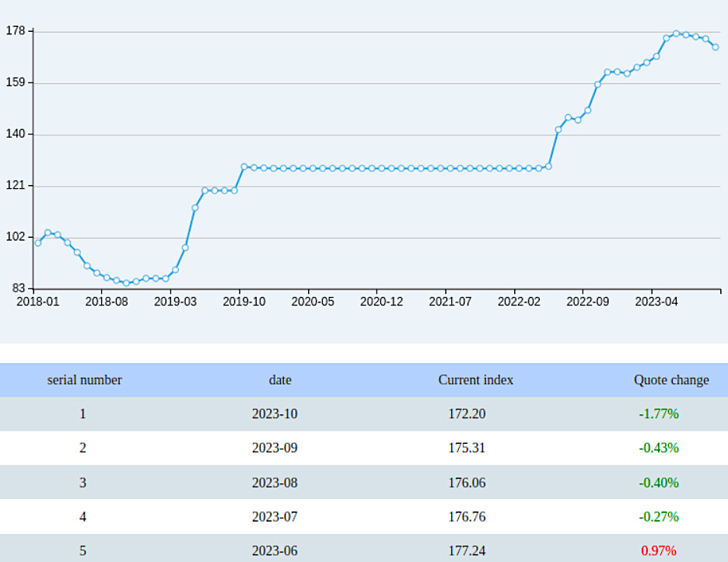Click the last data point on the chart
This screenshot has width=728, height=562.
(x=716, y=47)
